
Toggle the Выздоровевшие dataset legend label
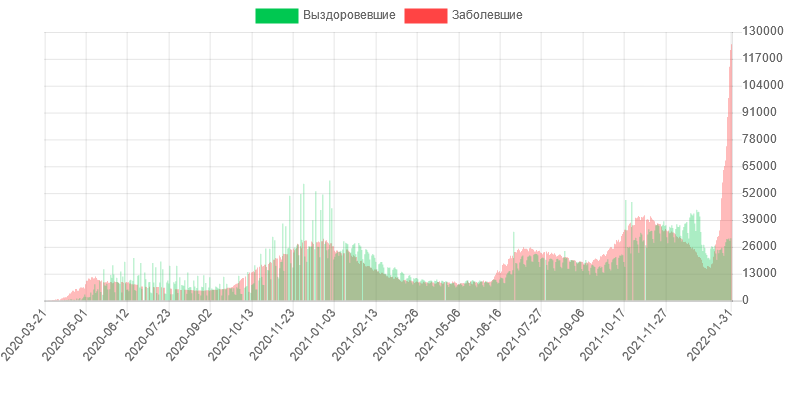pyautogui.click(x=349, y=16)
